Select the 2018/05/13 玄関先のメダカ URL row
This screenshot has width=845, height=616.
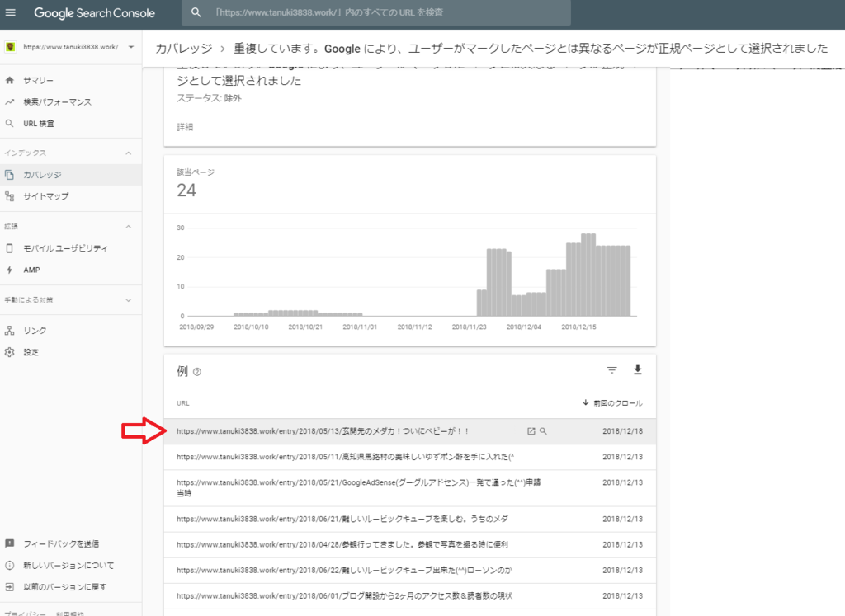[409, 431]
